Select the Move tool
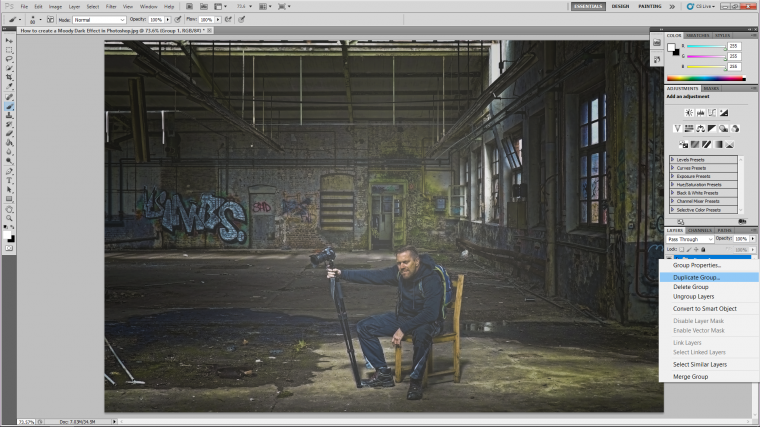The image size is (760, 427). pyautogui.click(x=9, y=41)
